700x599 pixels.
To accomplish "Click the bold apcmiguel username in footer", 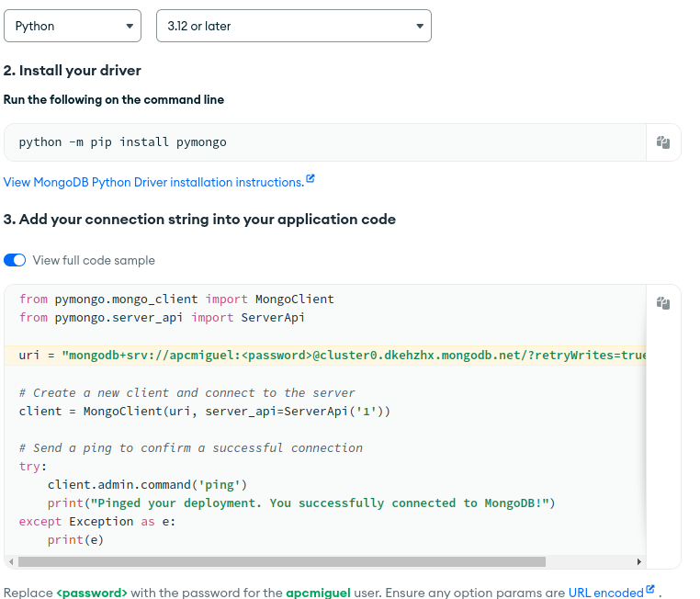I will coord(318,593).
